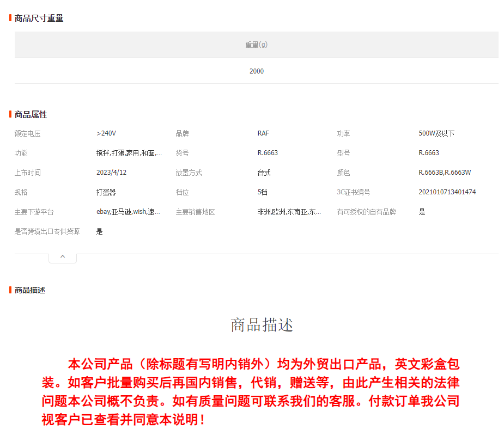
Task: Click the 品牌 attribute label
Action: pos(182,133)
